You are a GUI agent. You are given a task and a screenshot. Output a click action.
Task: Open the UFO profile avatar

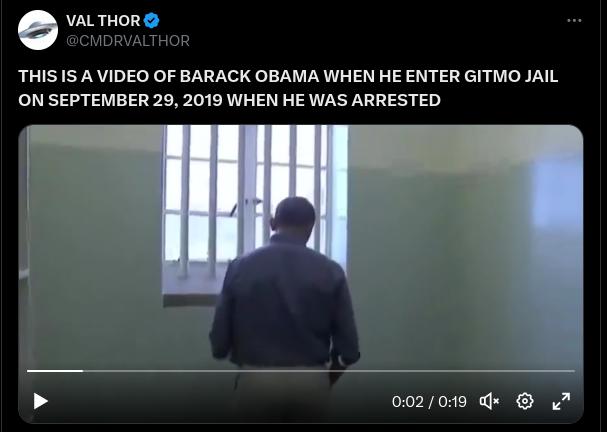[38, 30]
